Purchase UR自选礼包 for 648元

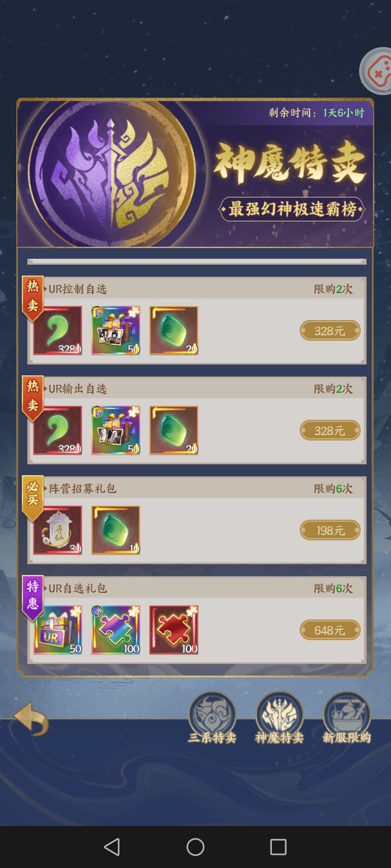click(330, 630)
